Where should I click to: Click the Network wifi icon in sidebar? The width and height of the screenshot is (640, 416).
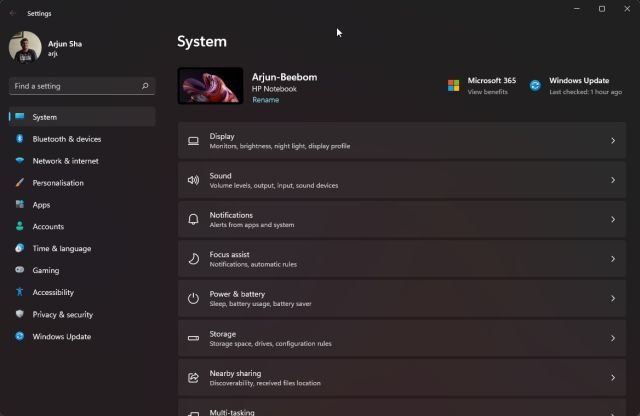(x=20, y=160)
